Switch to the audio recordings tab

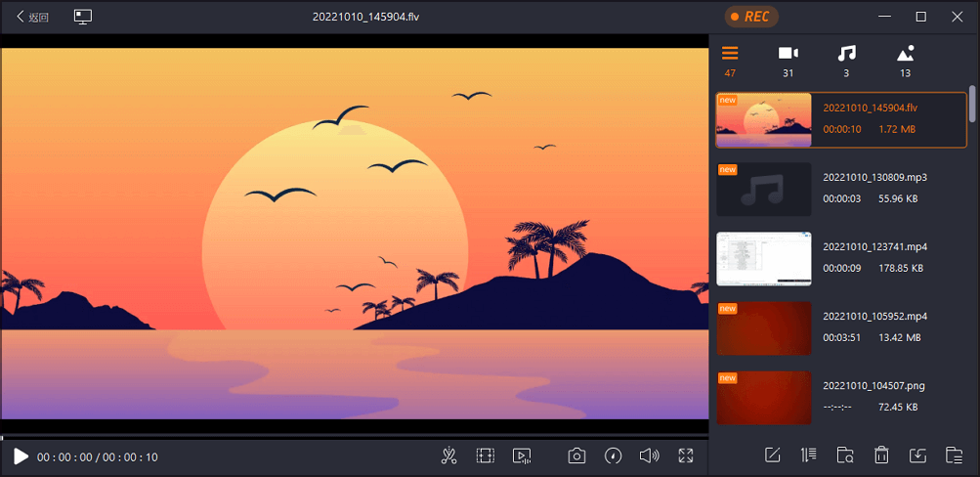click(846, 61)
